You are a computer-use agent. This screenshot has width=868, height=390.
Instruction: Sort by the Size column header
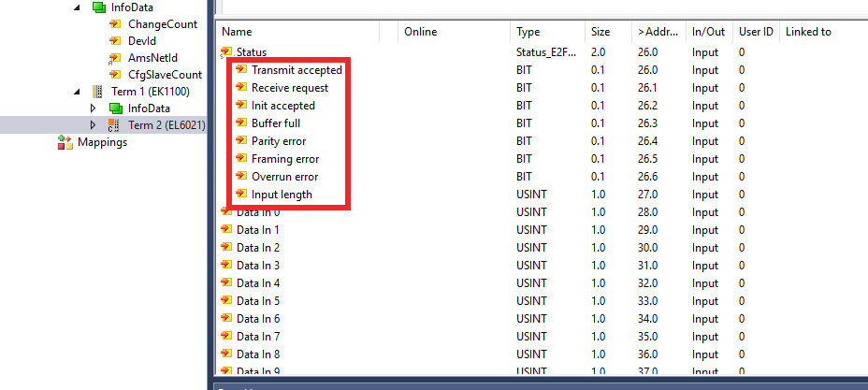tap(608, 32)
